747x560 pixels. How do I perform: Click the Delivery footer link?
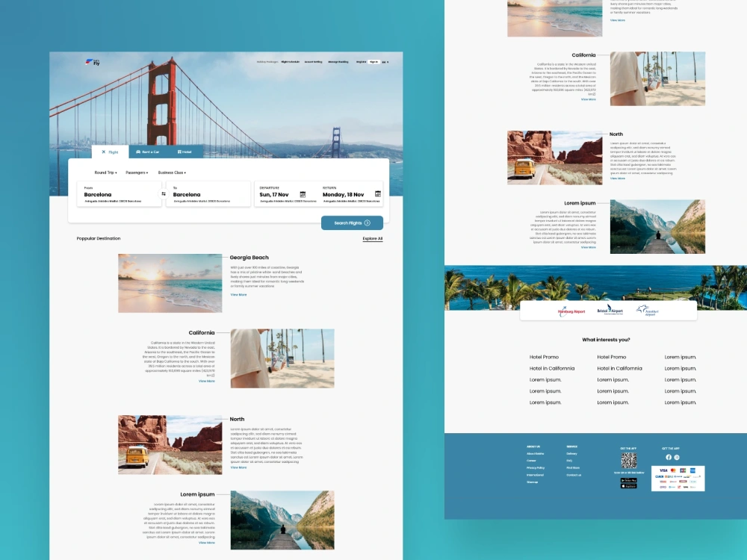pos(571,453)
